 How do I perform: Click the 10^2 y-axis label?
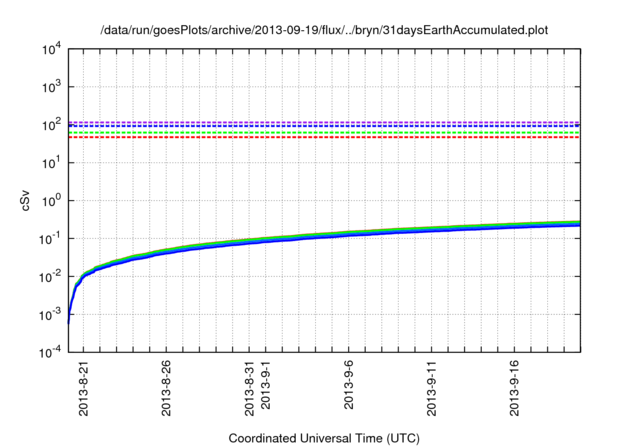(x=51, y=124)
